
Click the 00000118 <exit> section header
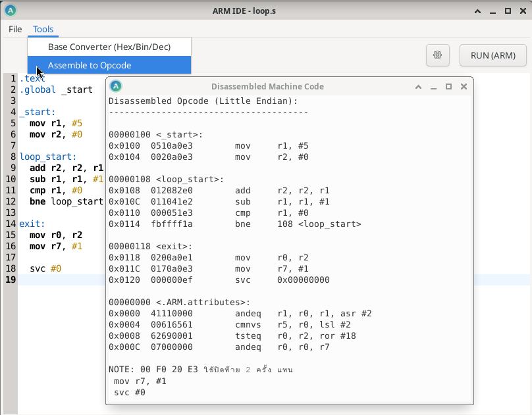coord(151,246)
